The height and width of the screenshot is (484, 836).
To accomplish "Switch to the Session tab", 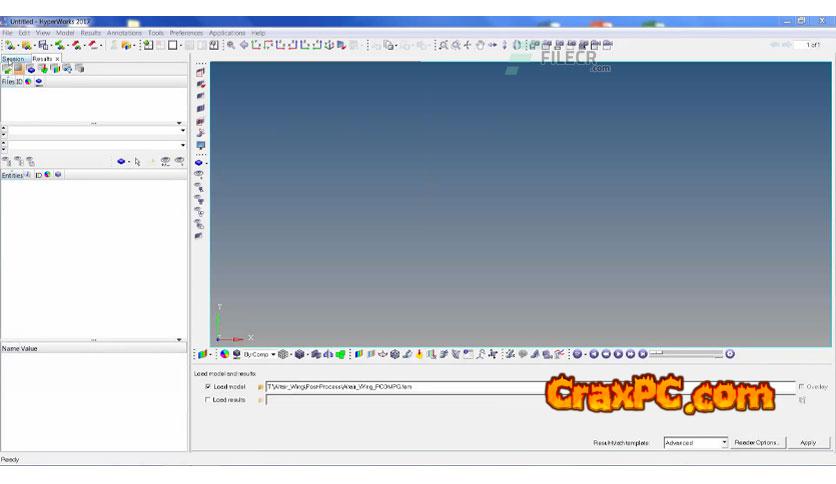I will (13, 59).
